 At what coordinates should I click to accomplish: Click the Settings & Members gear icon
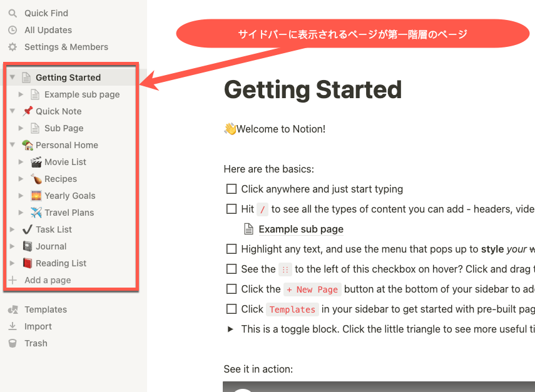point(13,47)
